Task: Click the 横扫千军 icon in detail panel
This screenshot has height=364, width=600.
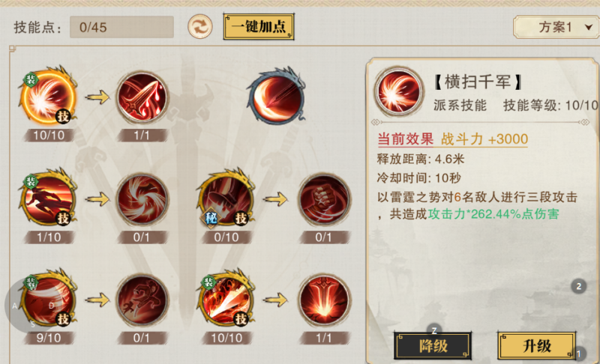Action: tap(399, 91)
